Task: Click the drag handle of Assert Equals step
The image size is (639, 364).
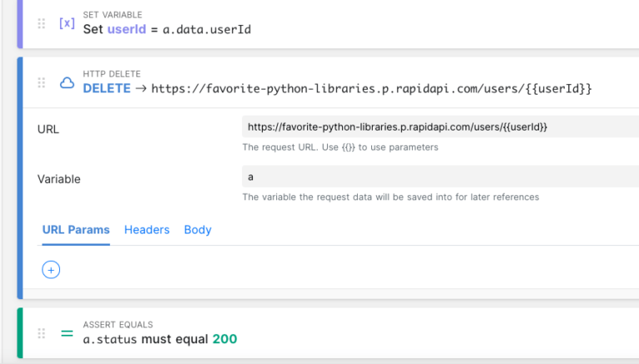Action: (42, 334)
